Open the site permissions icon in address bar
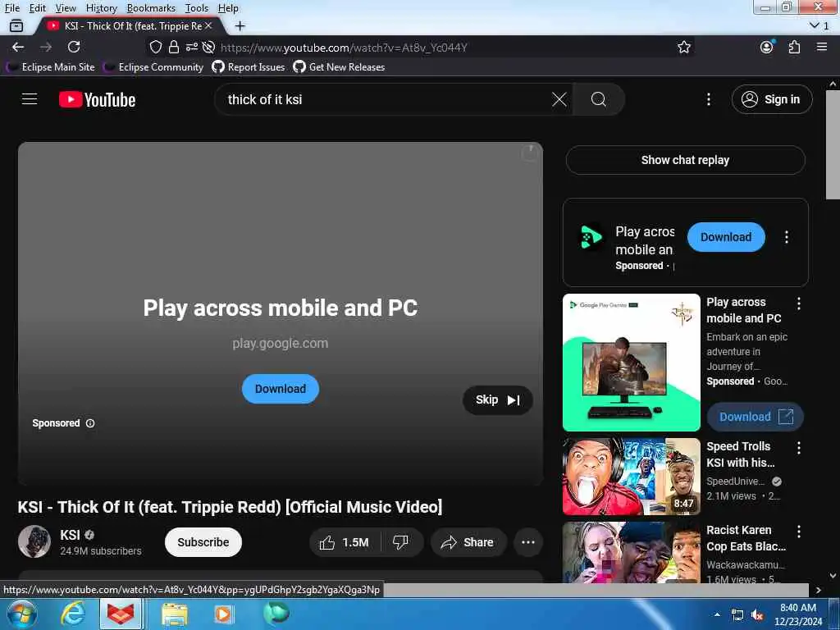 192,47
